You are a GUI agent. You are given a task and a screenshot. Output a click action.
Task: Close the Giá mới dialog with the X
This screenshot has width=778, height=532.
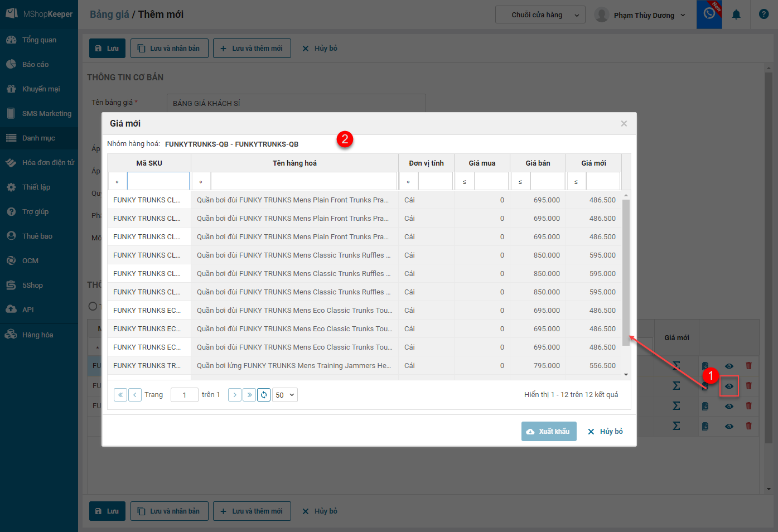click(624, 123)
